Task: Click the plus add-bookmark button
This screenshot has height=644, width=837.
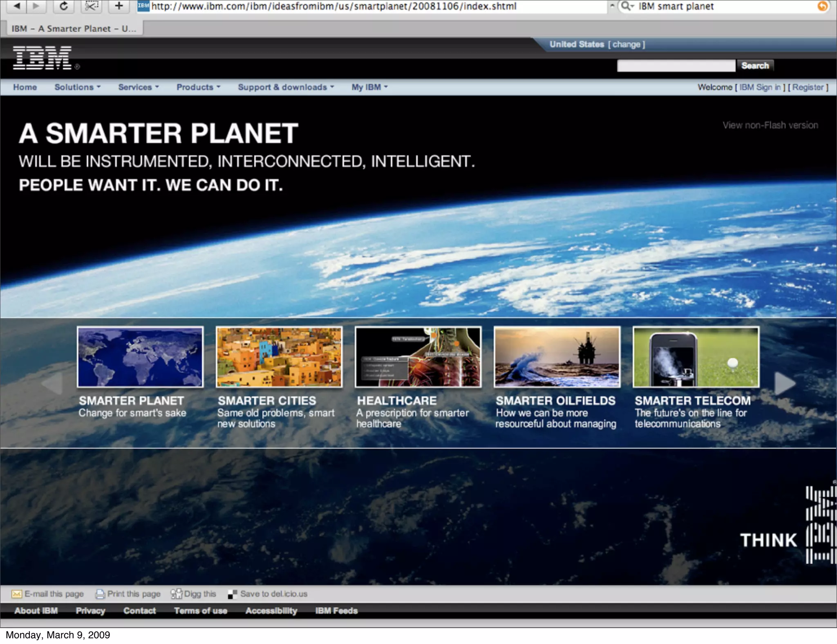Action: 119,6
